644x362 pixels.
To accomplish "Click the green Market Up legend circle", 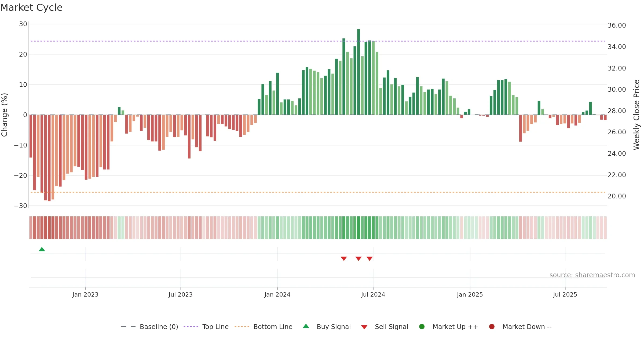I will tap(422, 327).
